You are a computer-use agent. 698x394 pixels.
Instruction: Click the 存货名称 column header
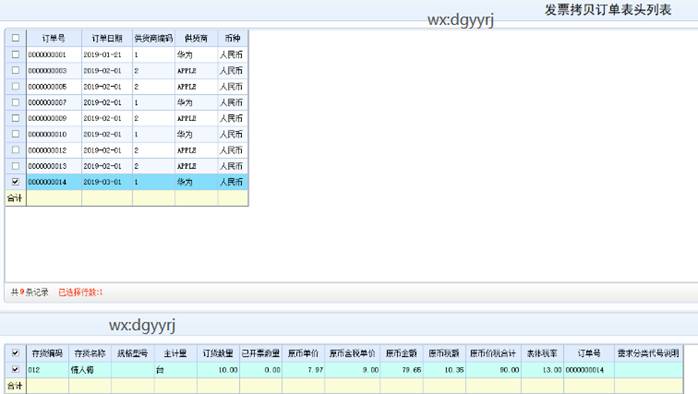tap(90, 353)
